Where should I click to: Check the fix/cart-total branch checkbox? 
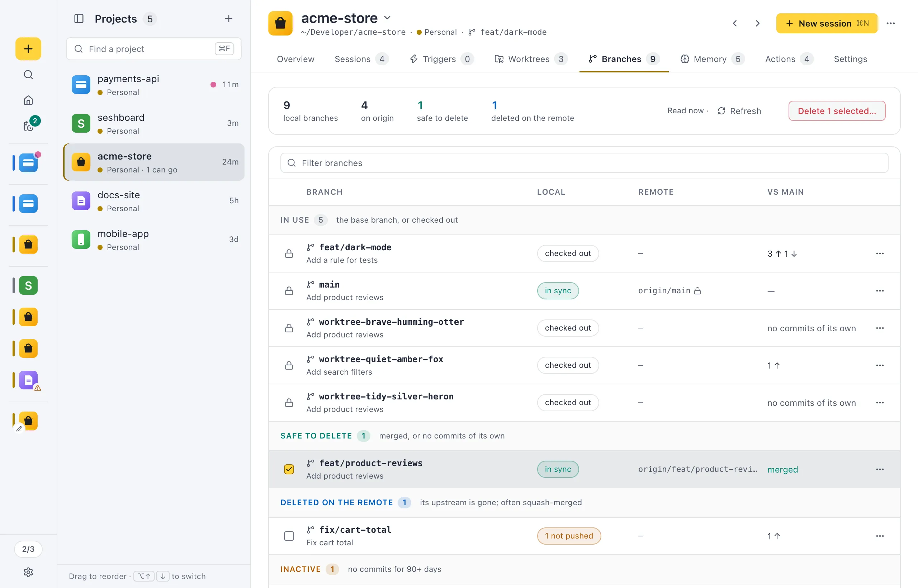tap(289, 536)
